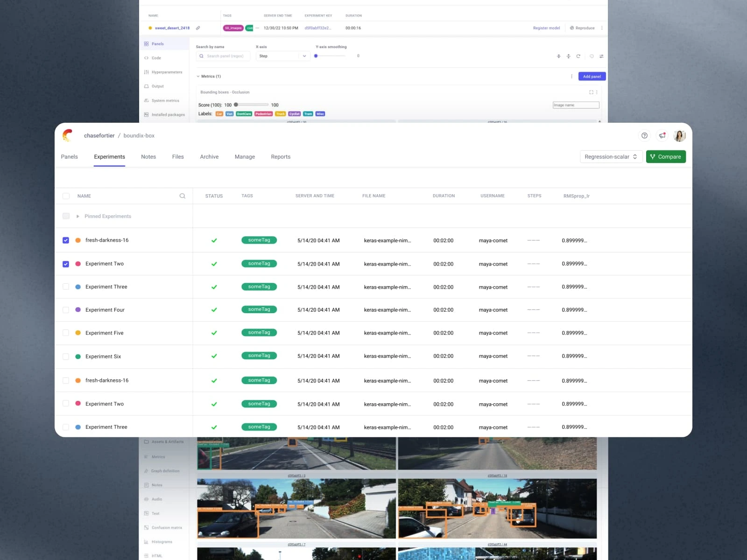Uncheck the first Experiment Two row checkbox
Screen dimensions: 747x560
point(66,264)
